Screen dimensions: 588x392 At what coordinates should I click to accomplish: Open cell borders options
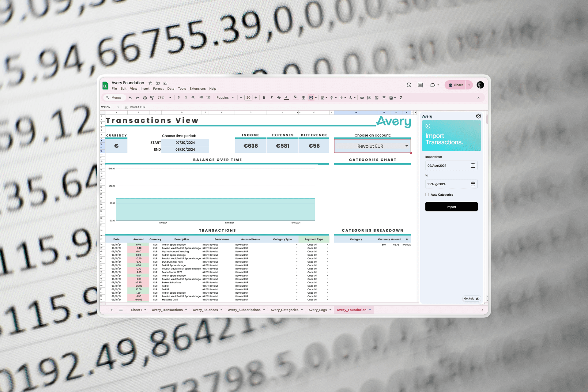[303, 98]
